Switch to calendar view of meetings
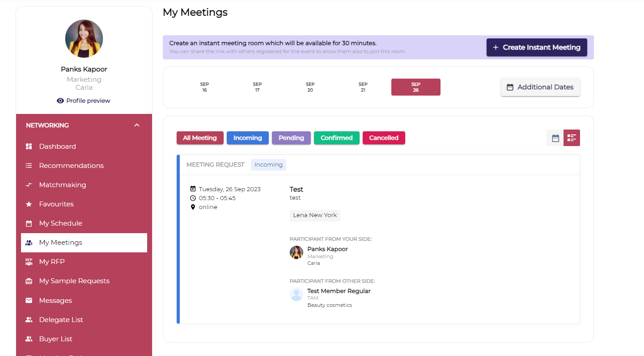The width and height of the screenshot is (644, 356). (x=555, y=138)
